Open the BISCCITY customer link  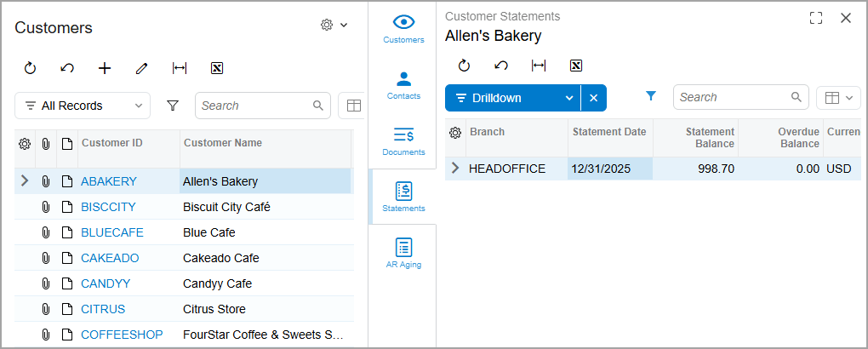(108, 207)
